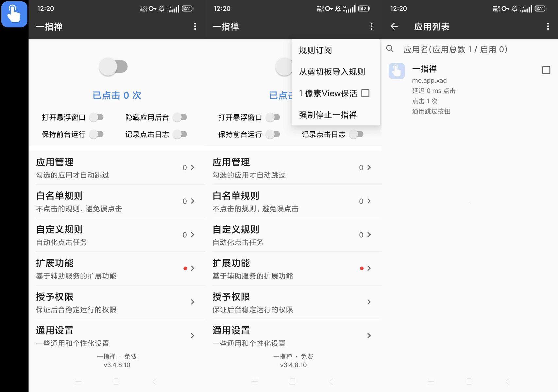Tap the home navigation icon in left screen
Screen dimensions: 558x392
click(x=116, y=381)
